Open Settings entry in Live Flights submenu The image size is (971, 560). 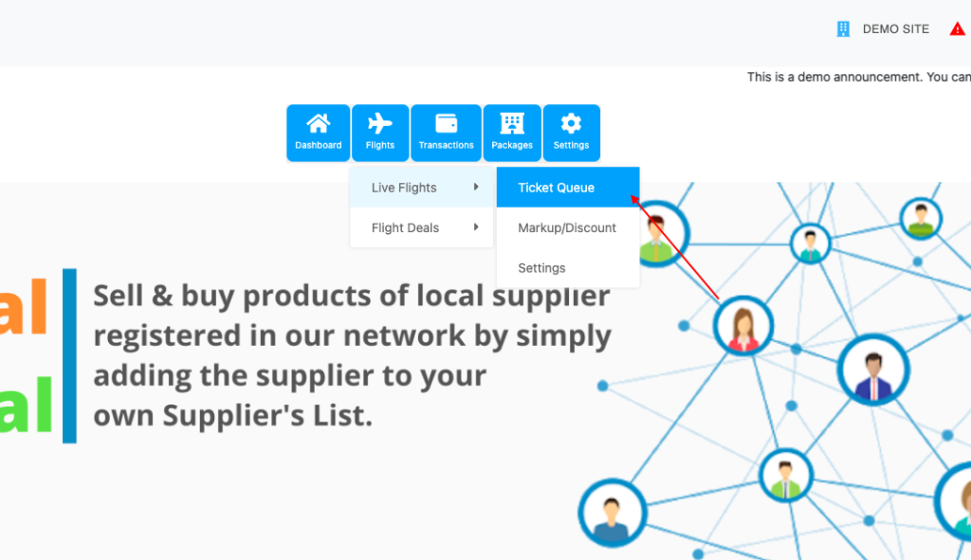pyautogui.click(x=541, y=268)
